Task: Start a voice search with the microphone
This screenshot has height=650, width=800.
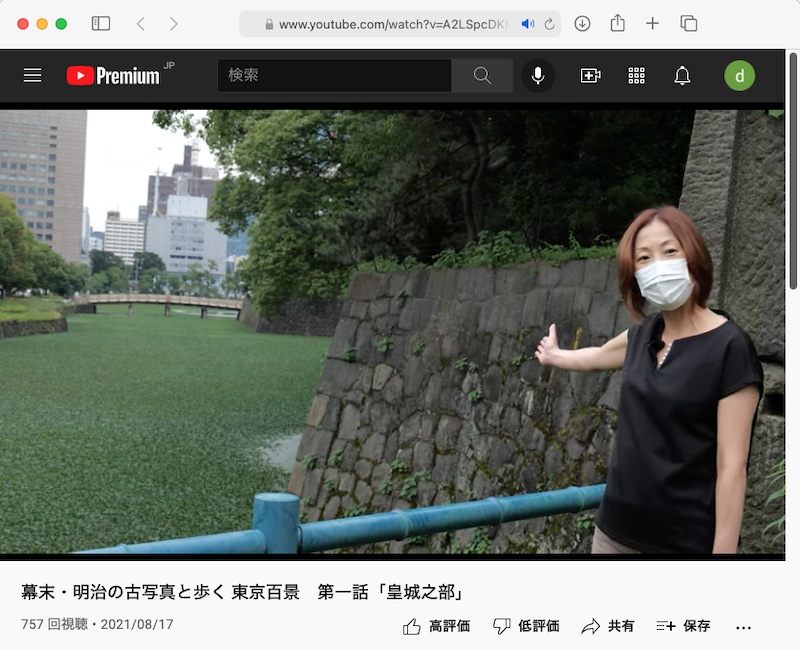Action: pyautogui.click(x=538, y=74)
